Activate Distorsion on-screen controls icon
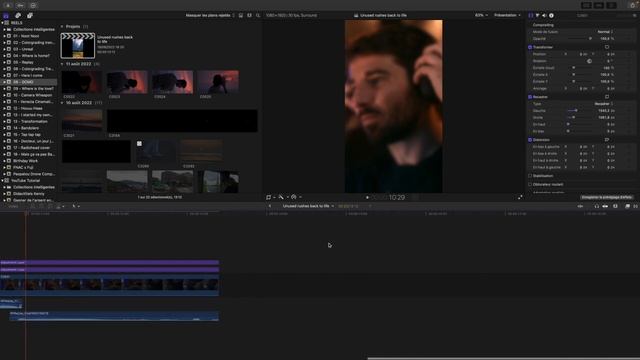640x360 pixels. tap(607, 140)
